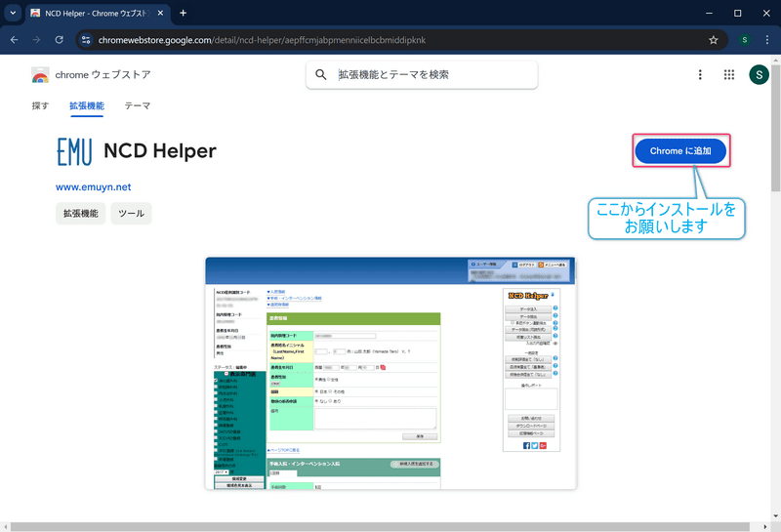Switch to the 拡張機能 tab

pos(87,105)
